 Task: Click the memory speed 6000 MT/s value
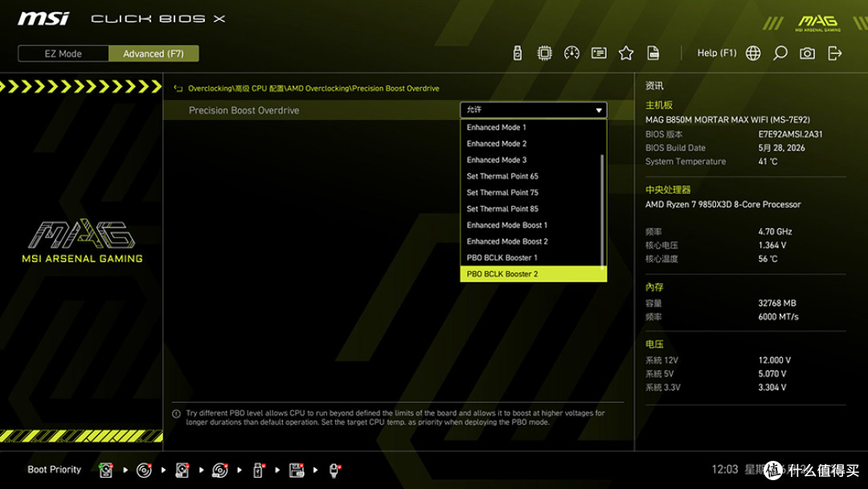[778, 317]
